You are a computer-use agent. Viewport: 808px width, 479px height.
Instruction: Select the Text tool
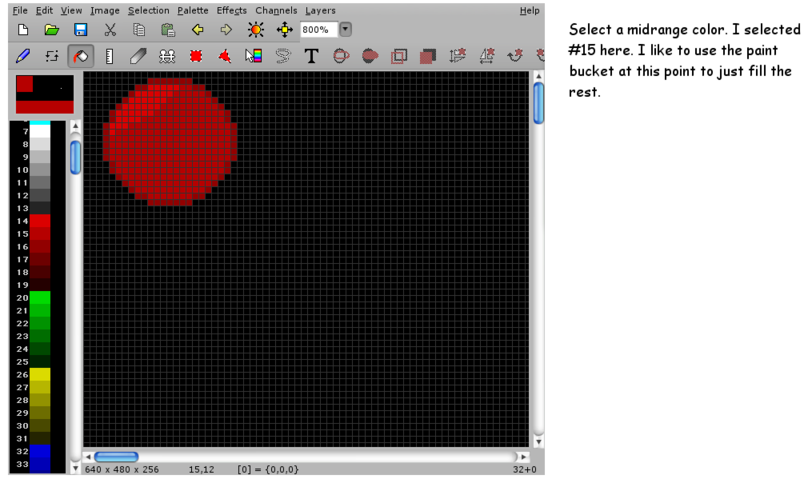click(x=311, y=56)
